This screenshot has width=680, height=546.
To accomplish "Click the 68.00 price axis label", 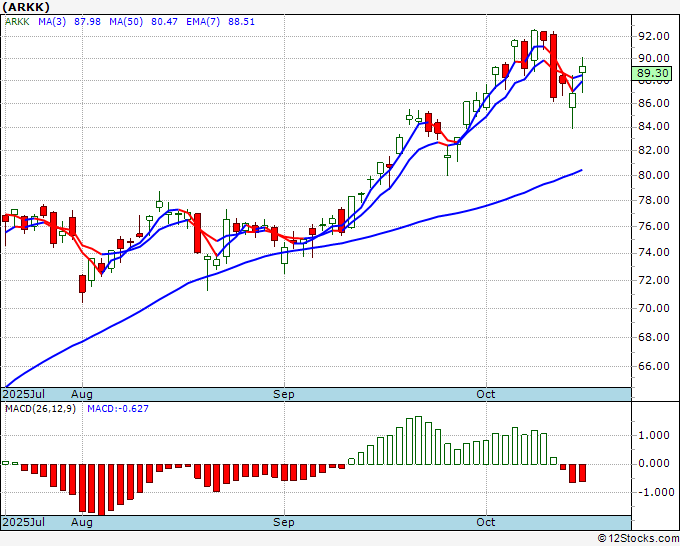I will [654, 337].
